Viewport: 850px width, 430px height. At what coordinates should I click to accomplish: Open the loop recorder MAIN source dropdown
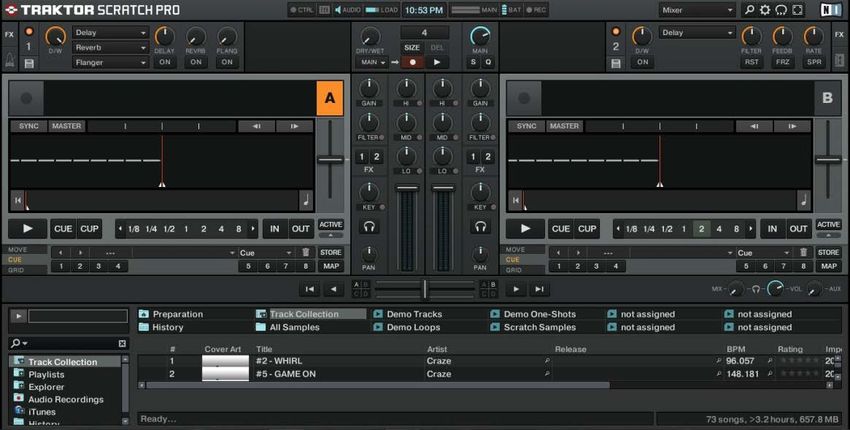click(x=372, y=62)
